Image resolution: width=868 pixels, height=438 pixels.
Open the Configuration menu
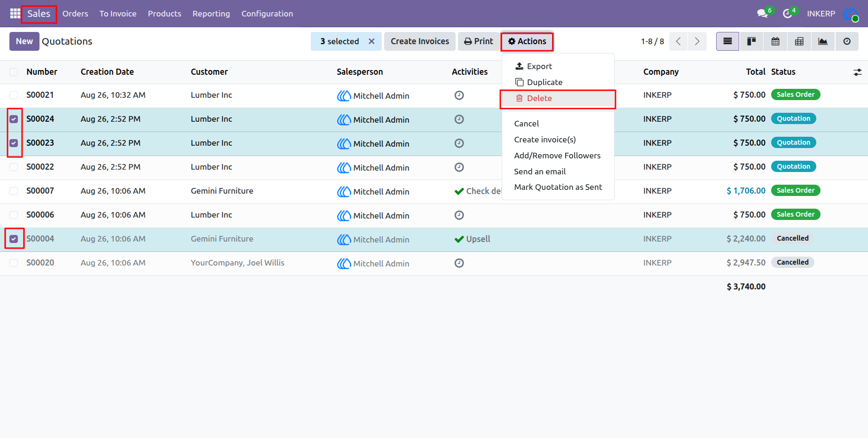tap(267, 14)
